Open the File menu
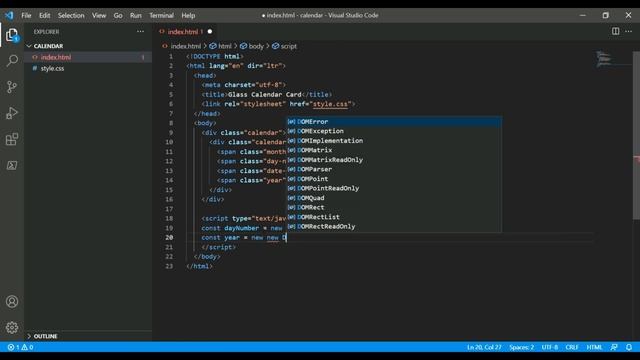This screenshot has width=640, height=360. pos(26,16)
